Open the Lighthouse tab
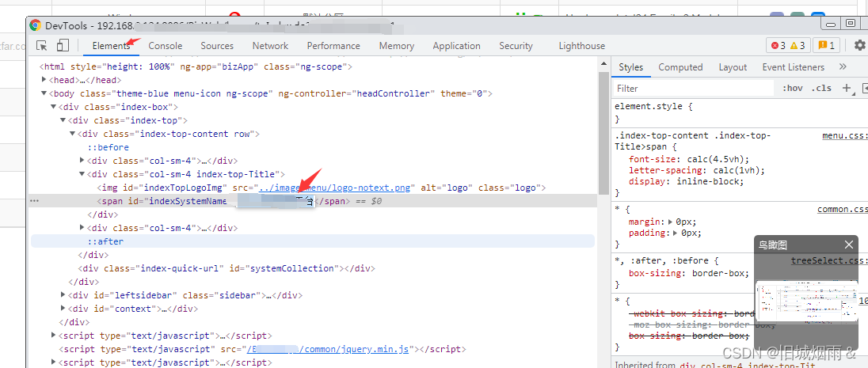 [x=582, y=46]
